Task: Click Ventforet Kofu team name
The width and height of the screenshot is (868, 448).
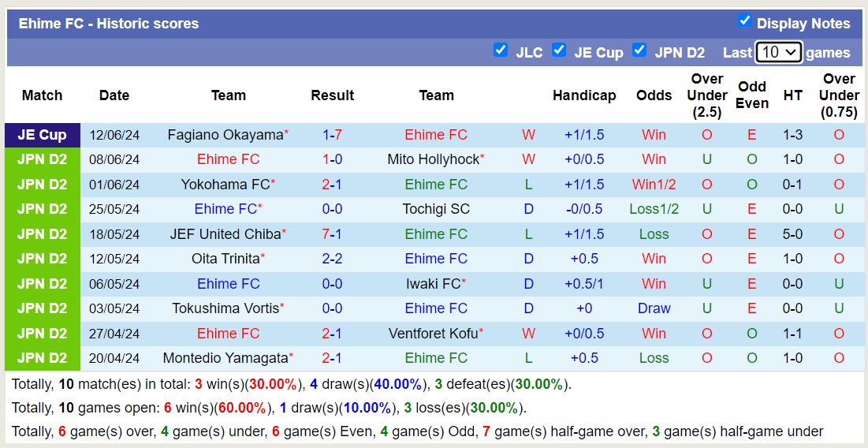Action: [433, 334]
